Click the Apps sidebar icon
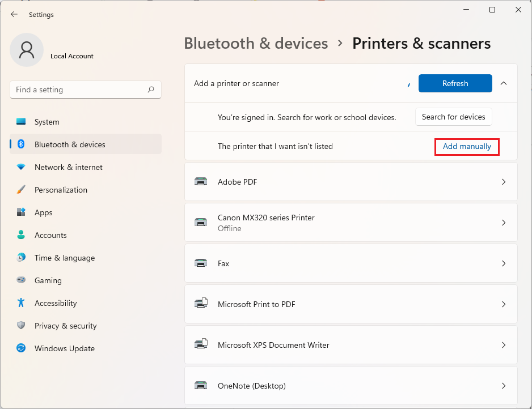This screenshot has height=409, width=532. [x=21, y=212]
